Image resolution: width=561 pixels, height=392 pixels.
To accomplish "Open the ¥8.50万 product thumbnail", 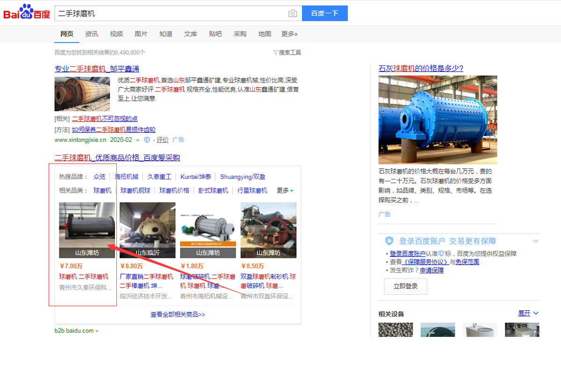I will click(x=268, y=230).
